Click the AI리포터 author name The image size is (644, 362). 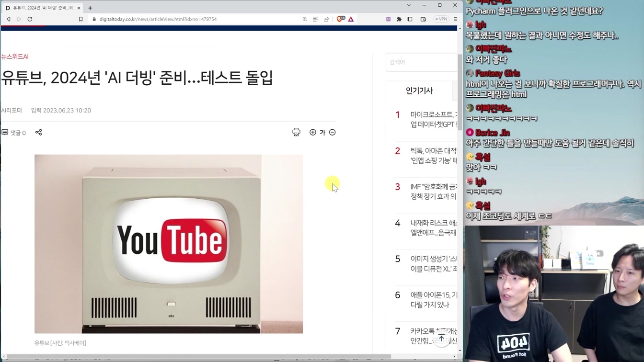pos(11,110)
